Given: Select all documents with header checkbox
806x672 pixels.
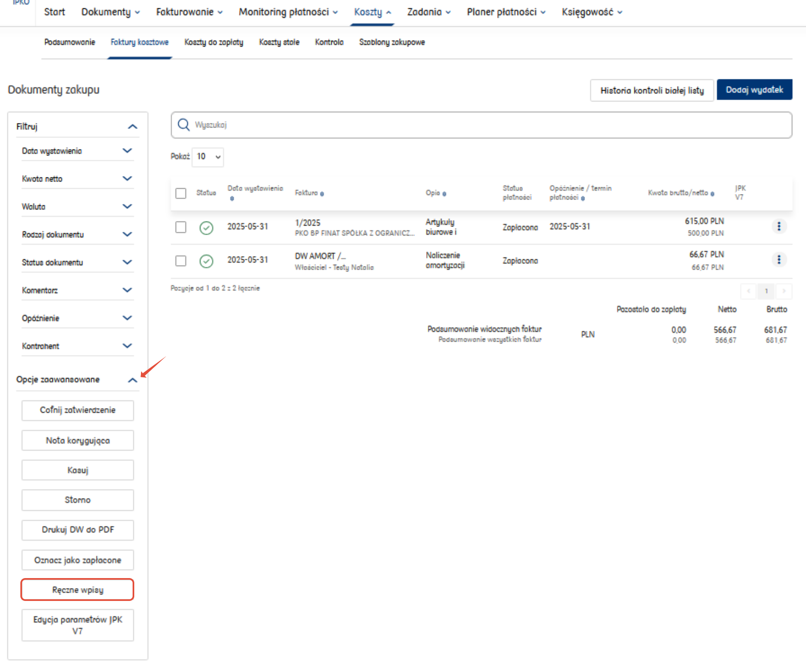Looking at the screenshot, I should [181, 193].
